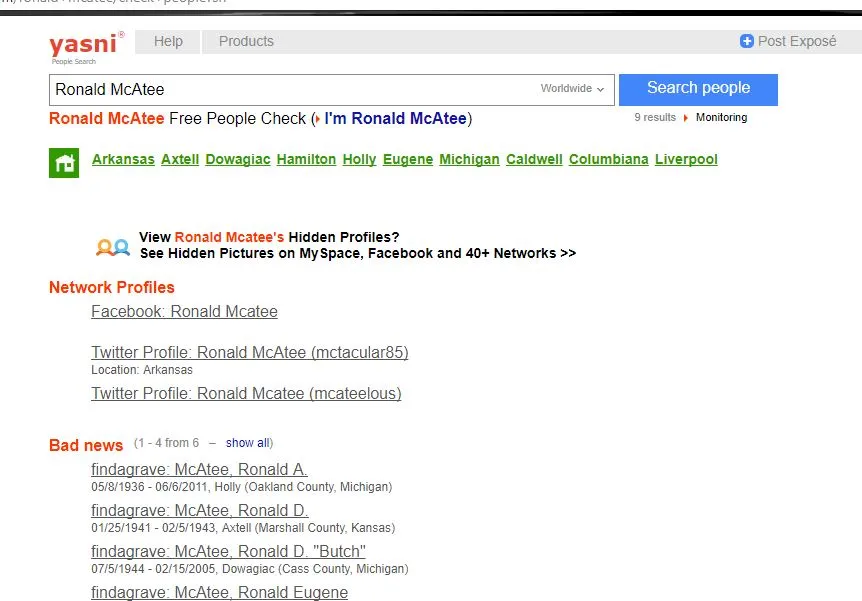Click the Bad news heading

click(x=86, y=445)
